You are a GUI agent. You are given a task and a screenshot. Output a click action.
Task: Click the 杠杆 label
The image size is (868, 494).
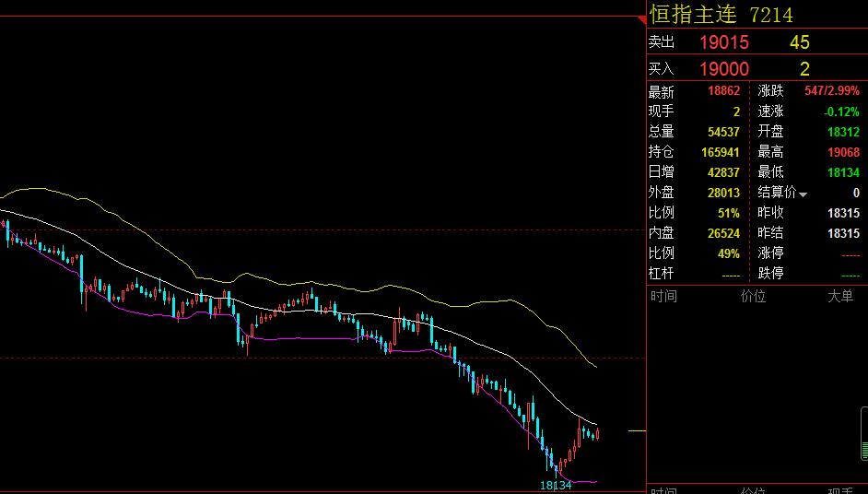[662, 274]
